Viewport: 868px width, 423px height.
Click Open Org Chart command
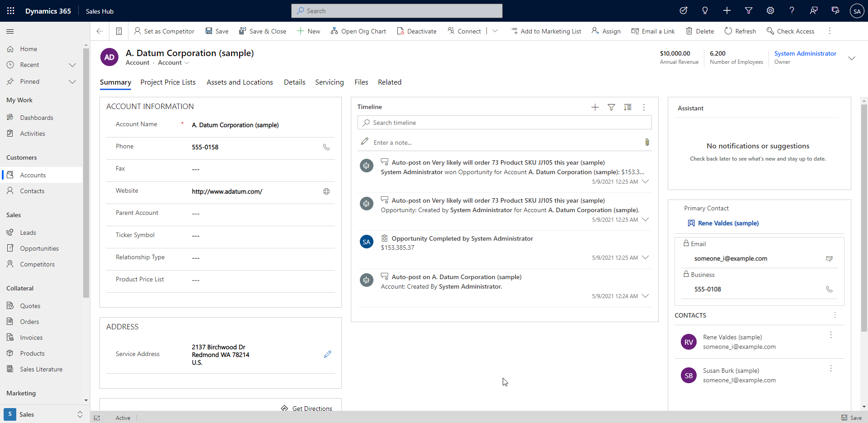(359, 31)
